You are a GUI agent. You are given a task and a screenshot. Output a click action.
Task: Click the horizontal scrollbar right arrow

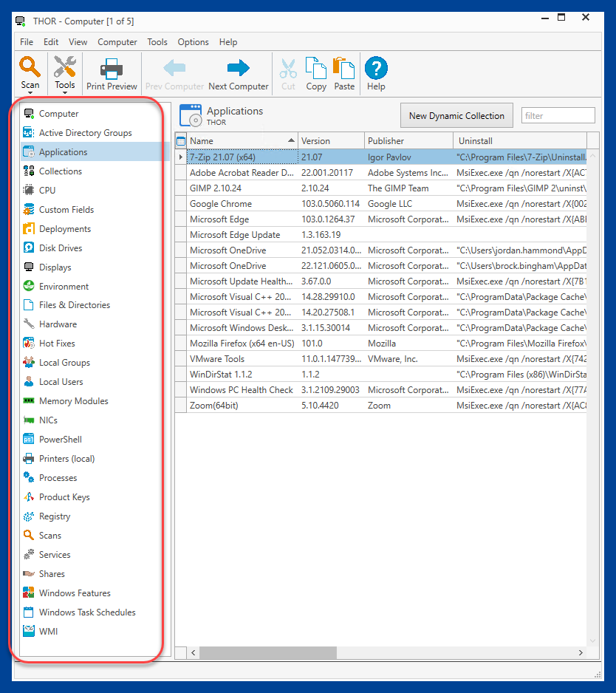click(581, 653)
